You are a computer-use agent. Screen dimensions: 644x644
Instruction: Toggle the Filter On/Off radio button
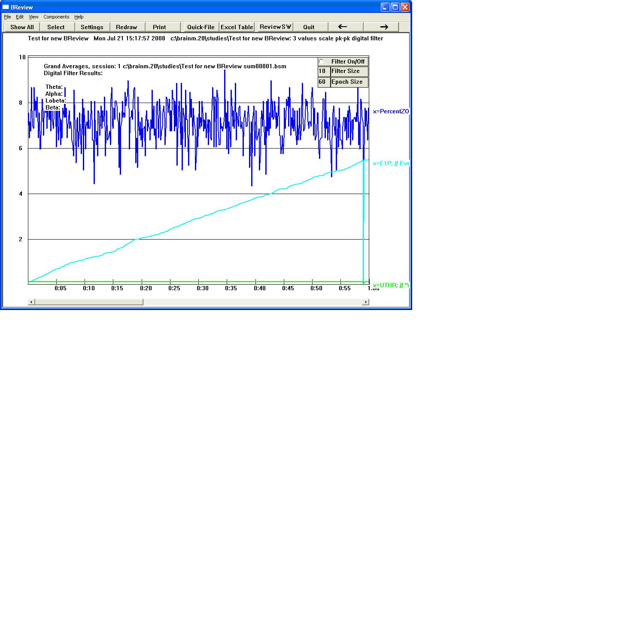(321, 61)
